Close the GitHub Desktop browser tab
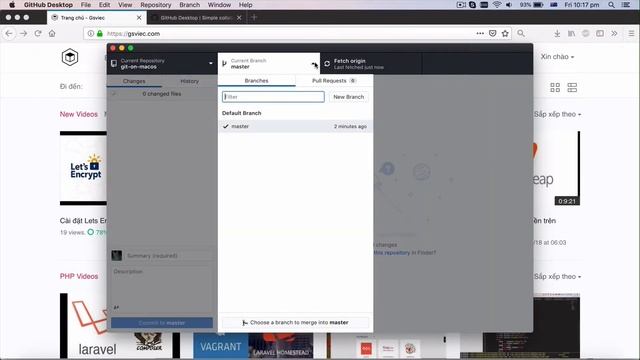The width and height of the screenshot is (640, 360). 239,18
